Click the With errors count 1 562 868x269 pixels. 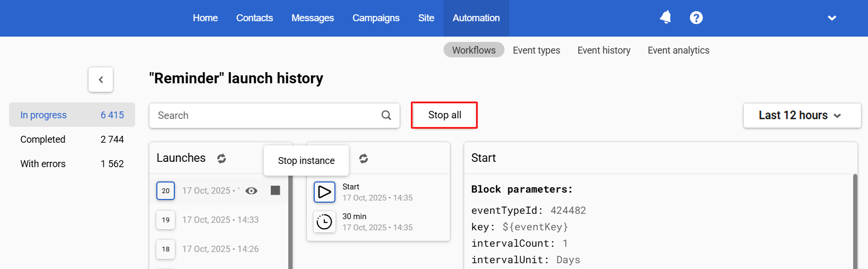pyautogui.click(x=112, y=163)
